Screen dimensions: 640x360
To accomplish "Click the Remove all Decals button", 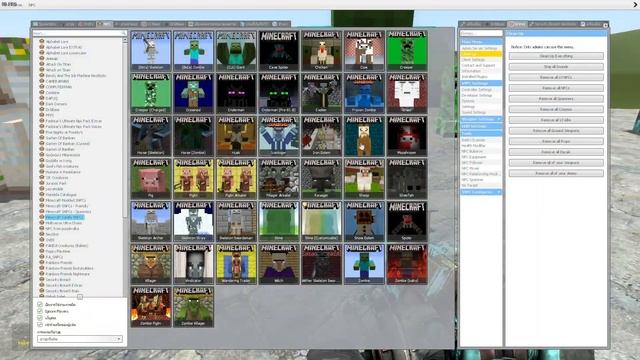I will (556, 152).
